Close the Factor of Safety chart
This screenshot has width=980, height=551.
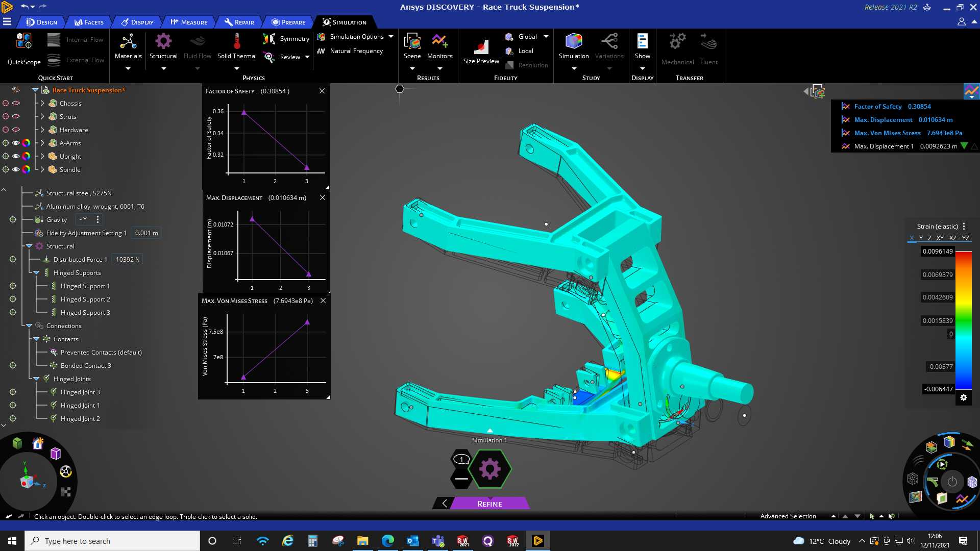point(322,91)
